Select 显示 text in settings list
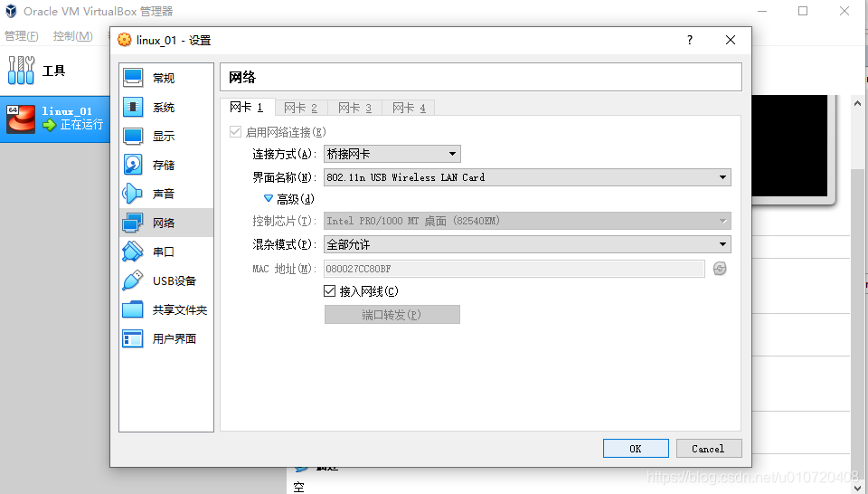Viewport: 868px width, 494px height. click(x=164, y=137)
